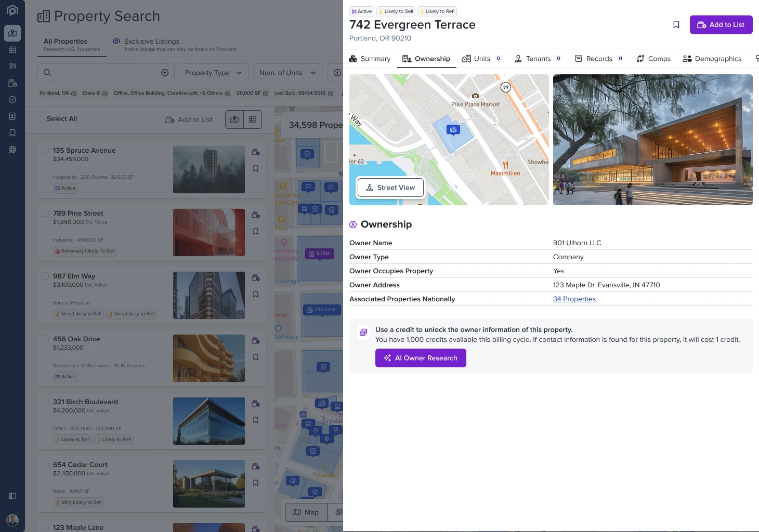Screen dimensions: 759x532
Task: Click the bookmark icon for 742 Evergreen Terrace
Action: [676, 24]
